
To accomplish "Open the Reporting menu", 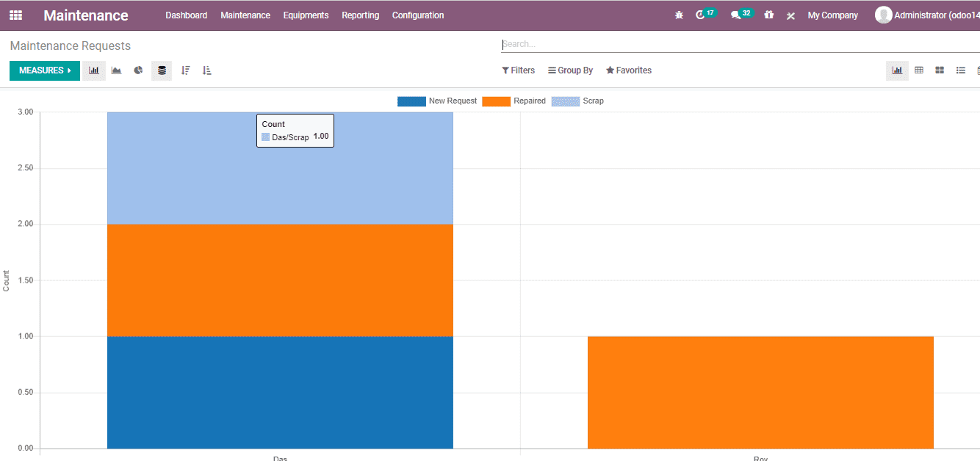I will [360, 15].
